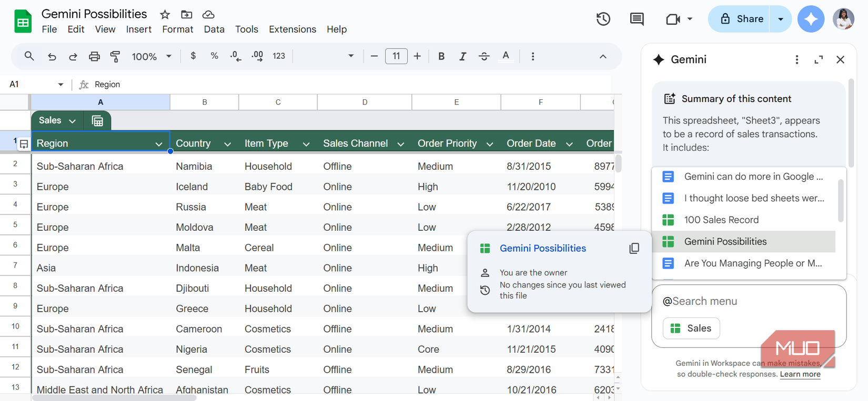
Task: Star the Gemini Possibilities document
Action: point(165,15)
